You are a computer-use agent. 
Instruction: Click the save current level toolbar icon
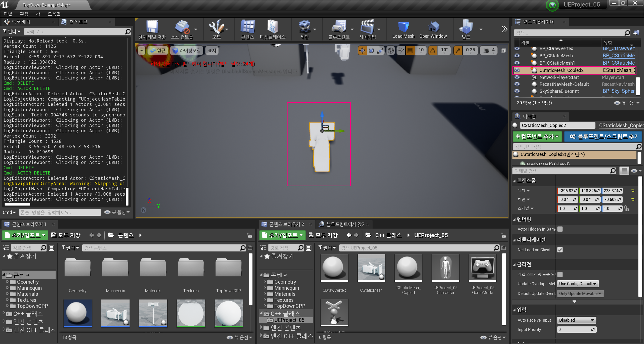pos(152,27)
